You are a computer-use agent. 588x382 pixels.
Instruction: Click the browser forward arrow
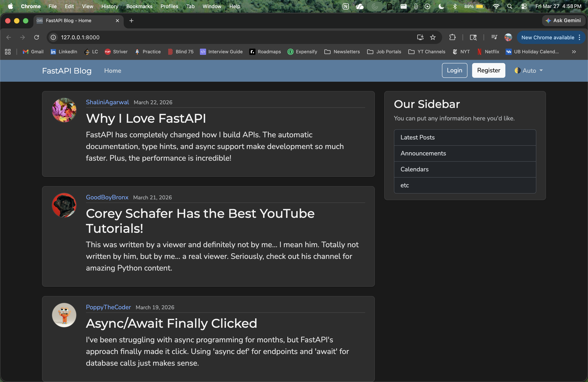[23, 37]
